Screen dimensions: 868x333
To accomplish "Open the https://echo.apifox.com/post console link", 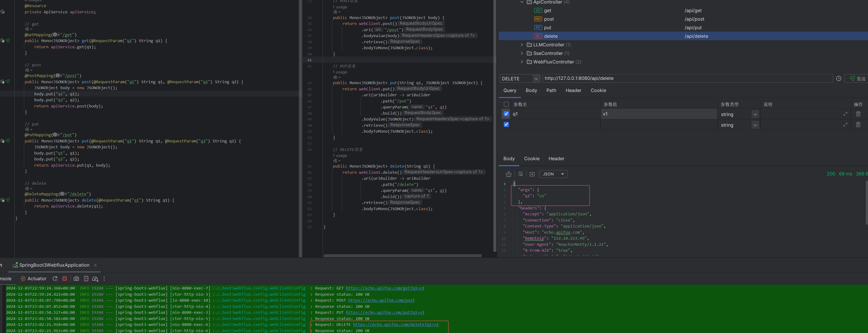I will (381, 300).
